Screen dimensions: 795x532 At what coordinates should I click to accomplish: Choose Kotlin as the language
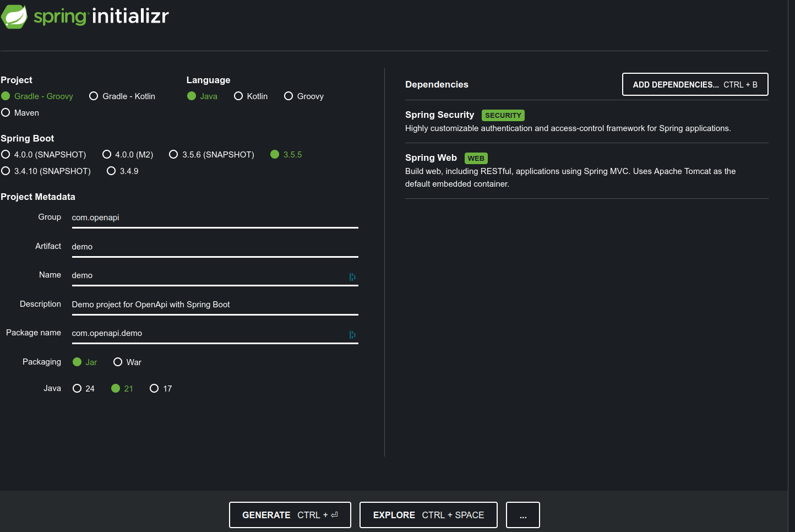tap(251, 96)
